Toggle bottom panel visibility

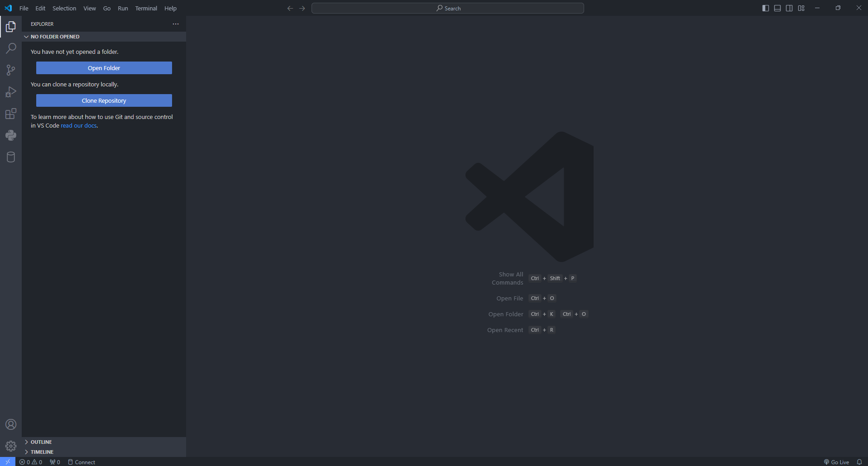[777, 8]
